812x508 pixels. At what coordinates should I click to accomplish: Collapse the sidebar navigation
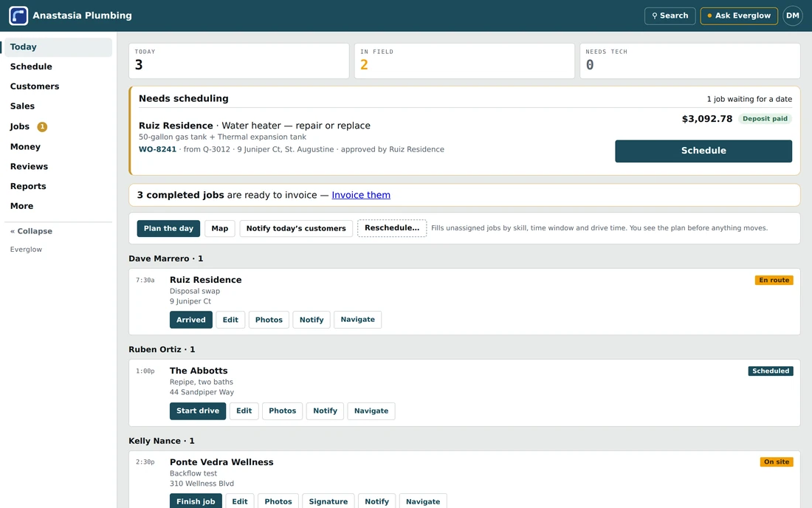[x=31, y=231]
